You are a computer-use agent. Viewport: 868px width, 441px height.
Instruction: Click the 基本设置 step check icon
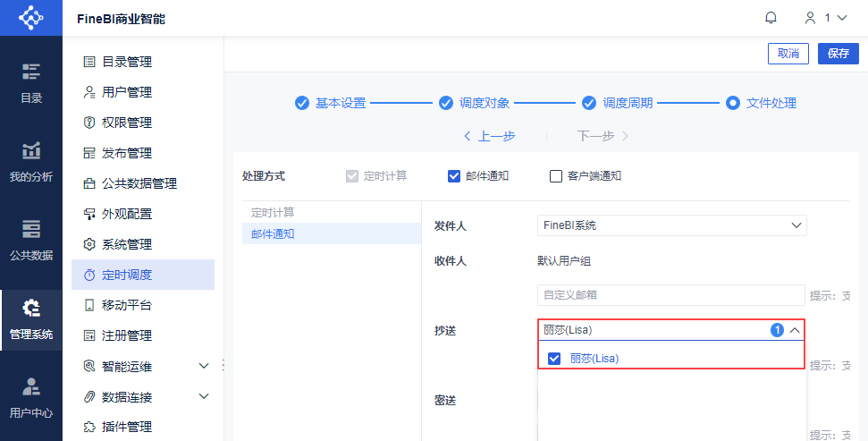(301, 103)
